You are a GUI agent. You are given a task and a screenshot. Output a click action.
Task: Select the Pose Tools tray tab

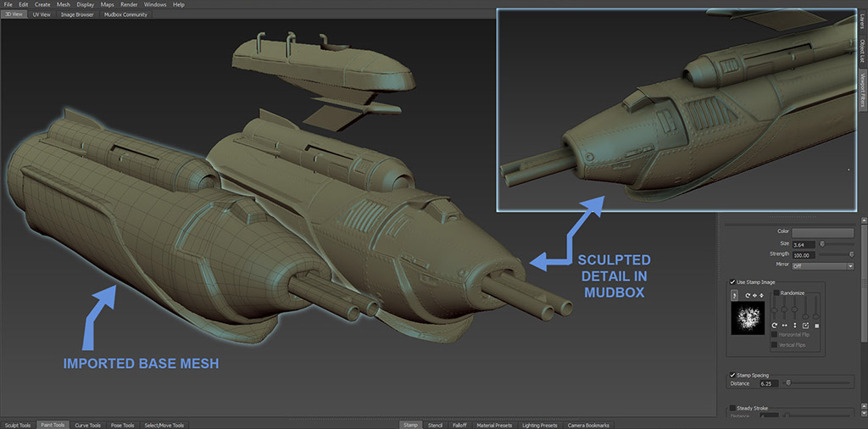coord(122,425)
